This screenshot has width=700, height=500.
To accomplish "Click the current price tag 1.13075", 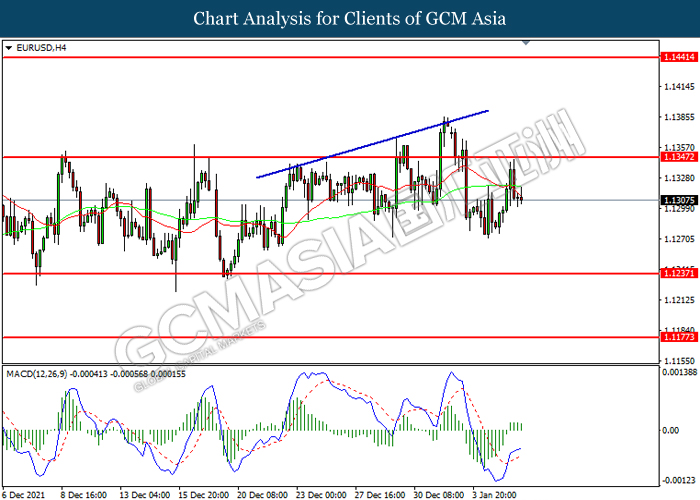I will tap(679, 200).
